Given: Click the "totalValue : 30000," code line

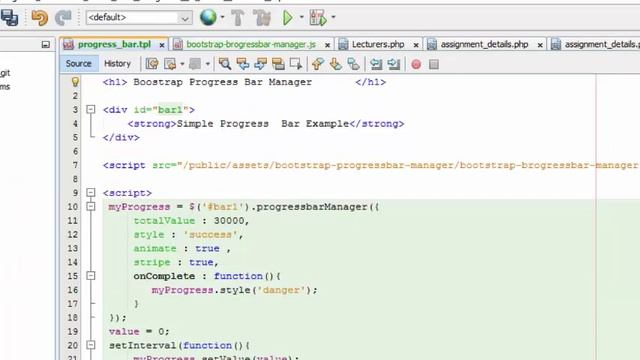Looking at the screenshot, I should point(191,221).
